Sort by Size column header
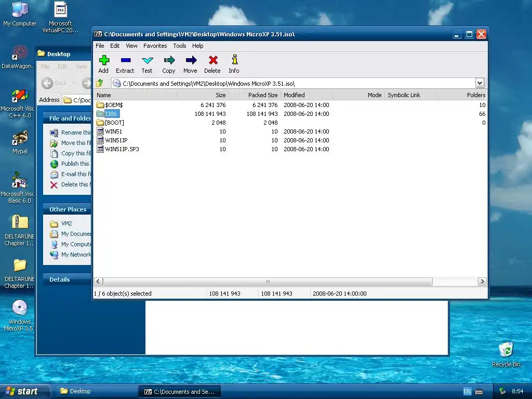532x399 pixels. tap(203, 95)
